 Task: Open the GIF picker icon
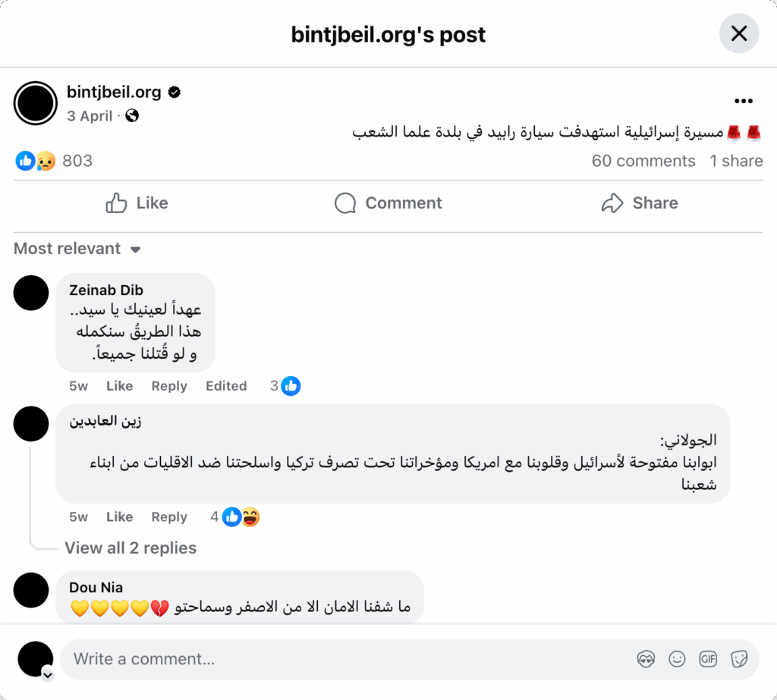[708, 659]
